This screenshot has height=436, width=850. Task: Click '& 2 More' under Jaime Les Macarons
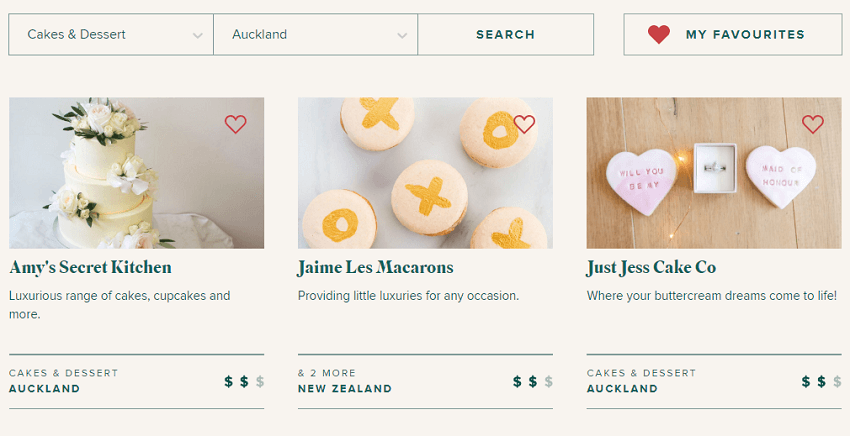tap(326, 373)
